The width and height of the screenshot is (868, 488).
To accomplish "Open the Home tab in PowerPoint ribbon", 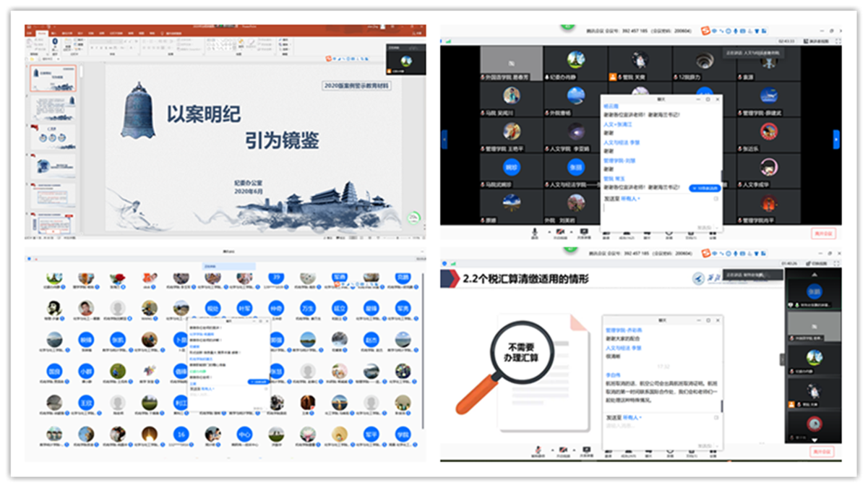I will [42, 33].
